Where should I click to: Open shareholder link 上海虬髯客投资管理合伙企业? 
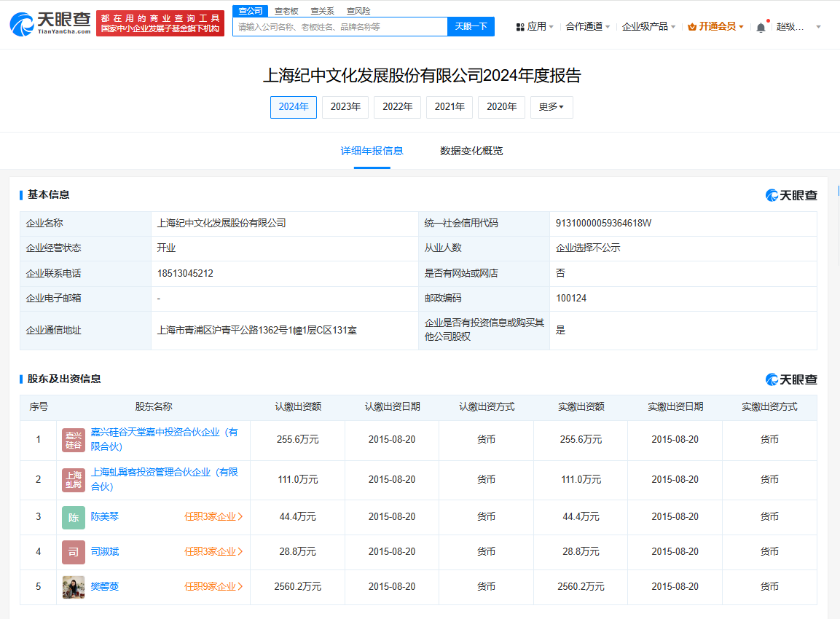tap(164, 479)
